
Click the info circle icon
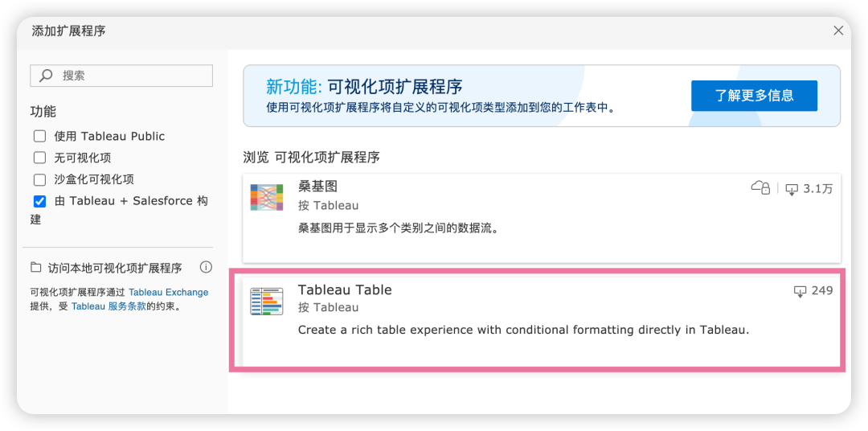(206, 267)
